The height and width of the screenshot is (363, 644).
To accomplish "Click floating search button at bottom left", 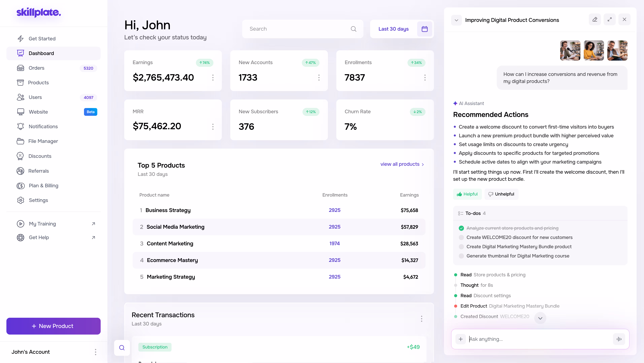I will click(x=122, y=348).
